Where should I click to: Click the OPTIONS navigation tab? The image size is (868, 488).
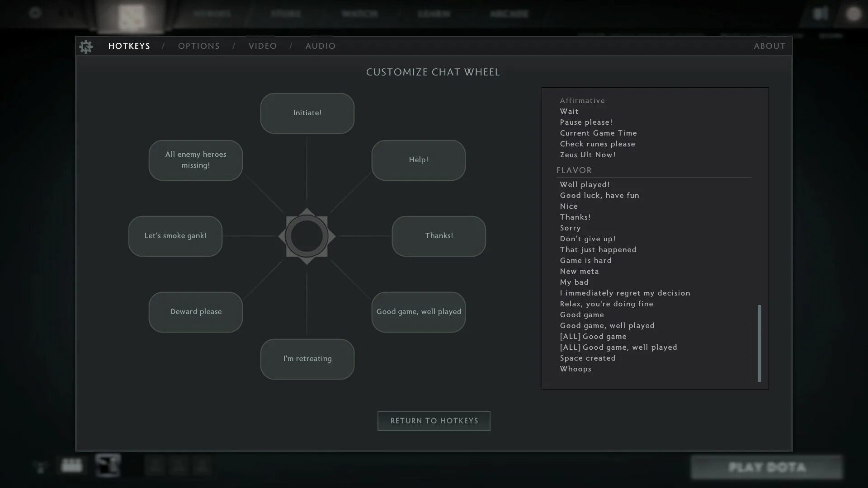point(199,46)
